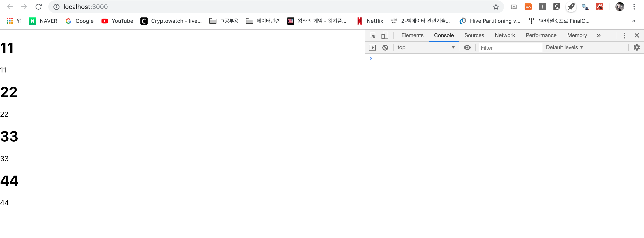The width and height of the screenshot is (644, 238).
Task: Click the heading 22
Action: click(9, 92)
